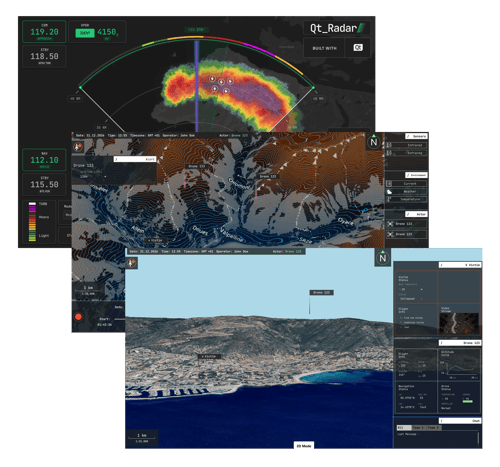
Task: Click the Qt_Radar logo title
Action: pyautogui.click(x=337, y=28)
